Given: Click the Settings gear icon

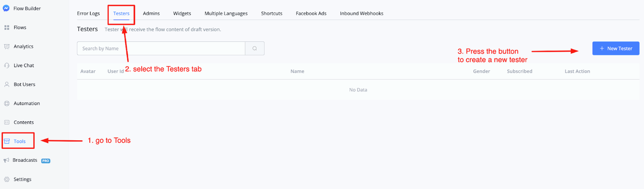Looking at the screenshot, I should (6, 179).
